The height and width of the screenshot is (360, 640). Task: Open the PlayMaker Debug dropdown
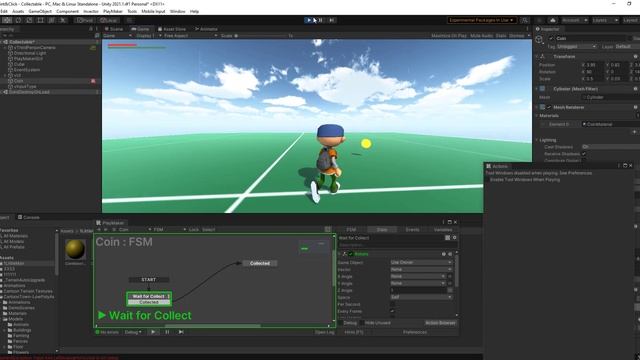pyautogui.click(x=133, y=332)
